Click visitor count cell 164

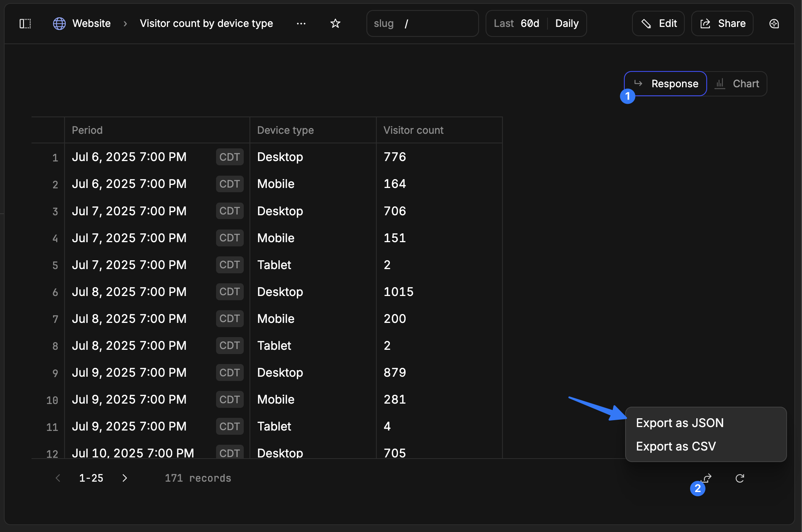395,184
